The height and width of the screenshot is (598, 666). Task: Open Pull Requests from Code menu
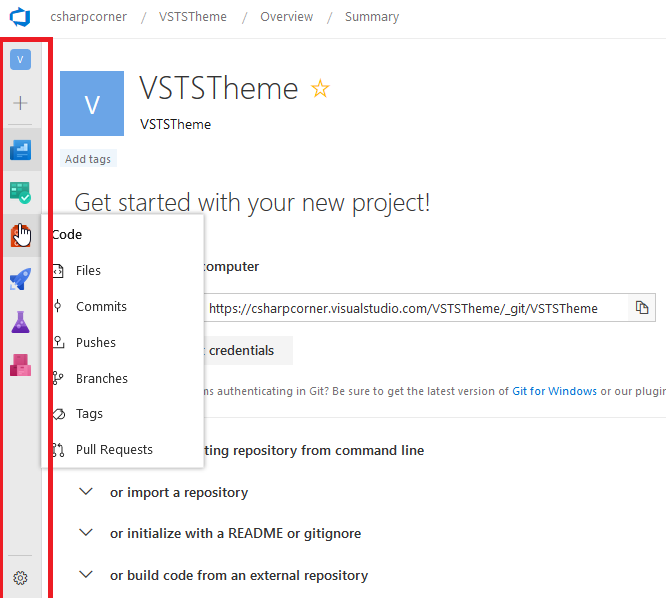pos(114,450)
